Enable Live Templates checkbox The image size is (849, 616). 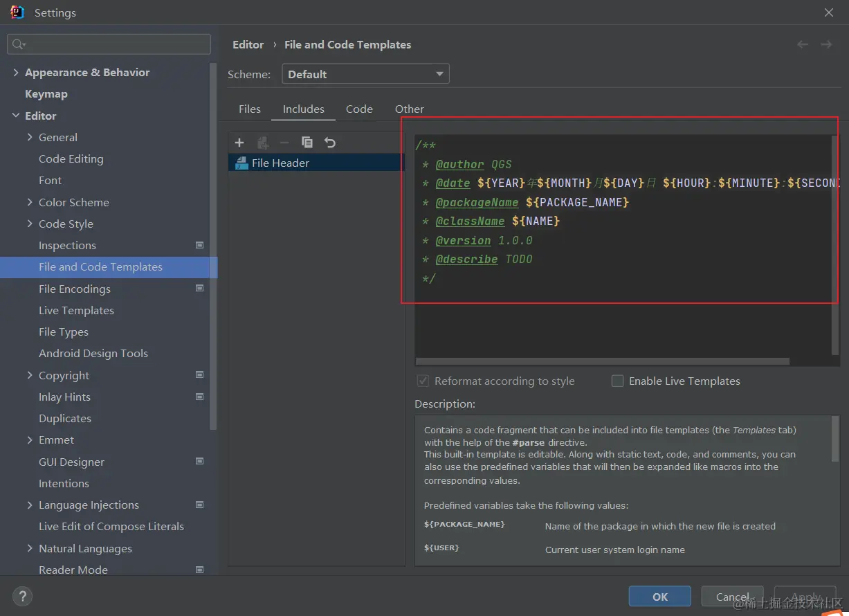click(x=617, y=381)
